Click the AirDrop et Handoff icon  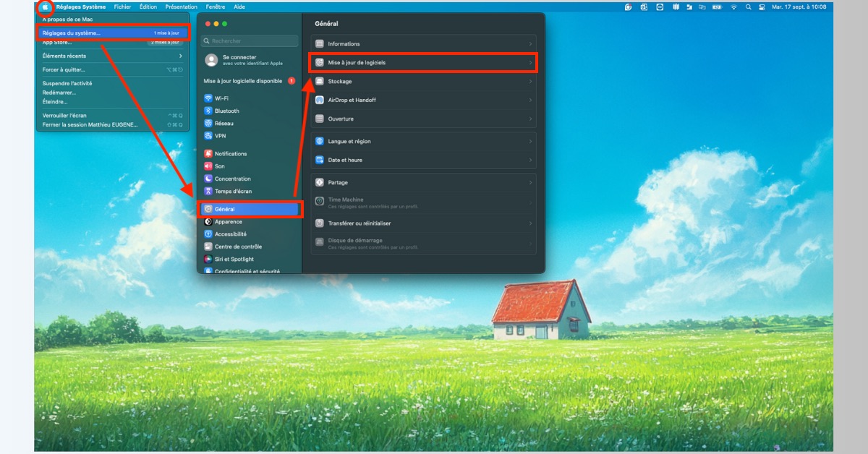[320, 100]
